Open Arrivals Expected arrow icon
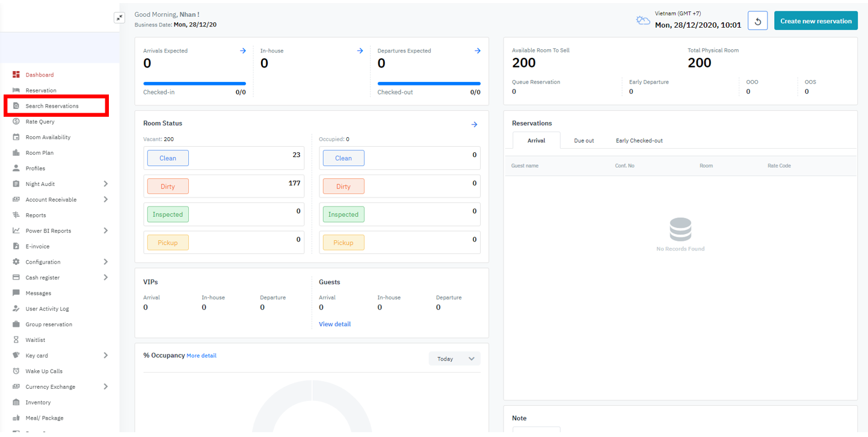The image size is (868, 437). [x=243, y=51]
